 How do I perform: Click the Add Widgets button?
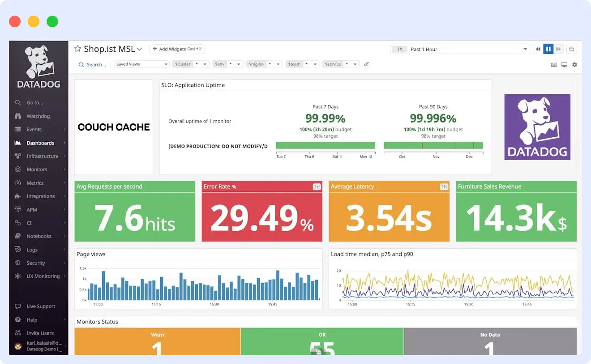point(177,49)
